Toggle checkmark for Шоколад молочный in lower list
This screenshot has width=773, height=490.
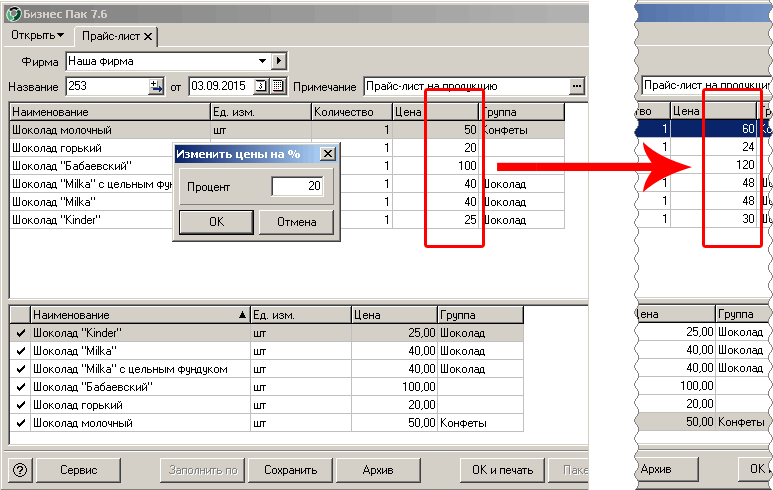click(20, 423)
